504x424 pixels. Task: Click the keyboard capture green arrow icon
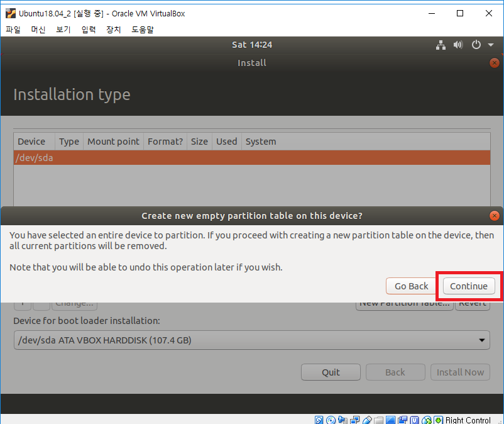pos(438,420)
